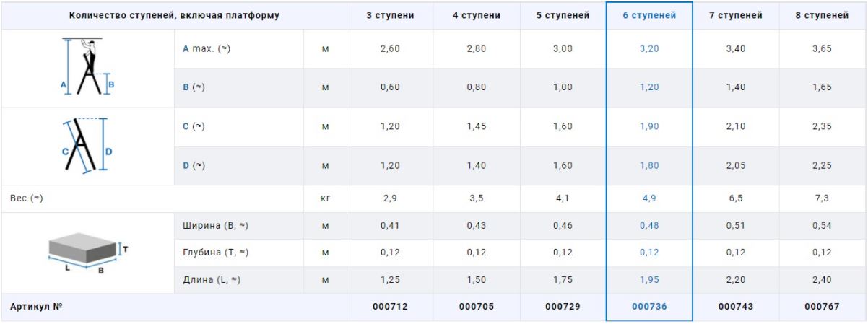Image resolution: width=868 pixels, height=324 pixels.
Task: Click value 3,65 in 8 ступеней column
Action: click(x=822, y=48)
